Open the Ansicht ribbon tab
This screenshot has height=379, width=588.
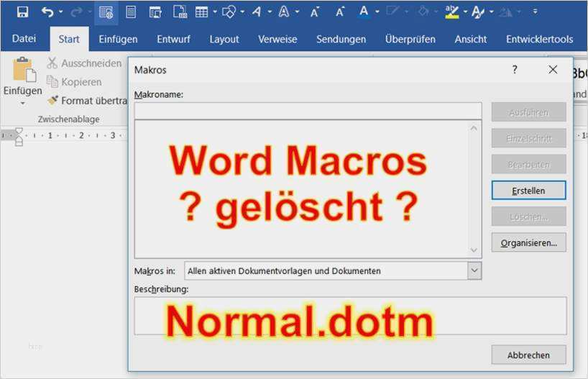coord(471,39)
